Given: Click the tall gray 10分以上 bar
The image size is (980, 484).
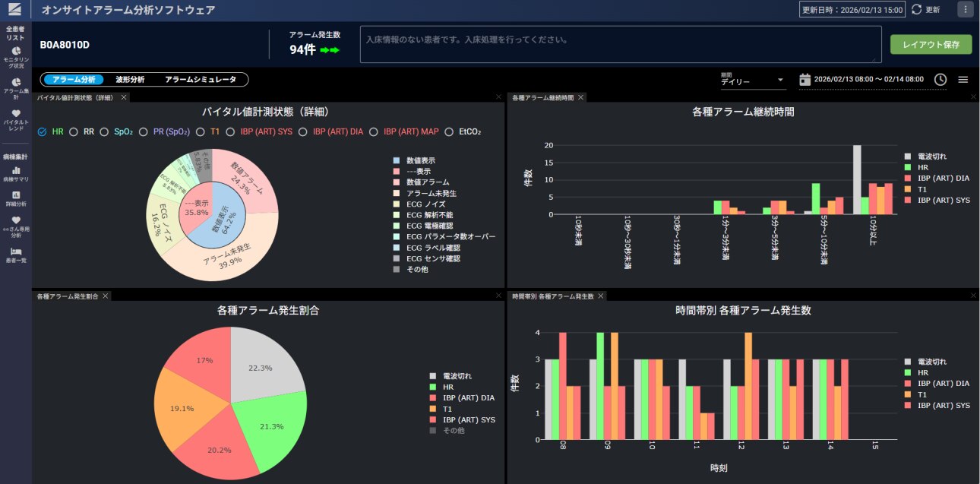Looking at the screenshot, I should tap(857, 179).
